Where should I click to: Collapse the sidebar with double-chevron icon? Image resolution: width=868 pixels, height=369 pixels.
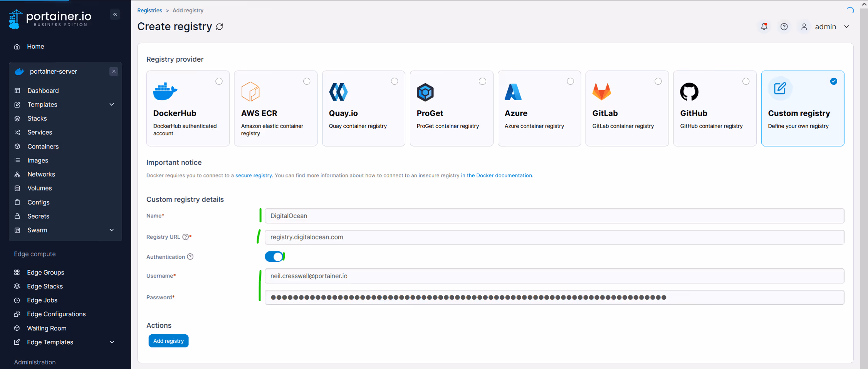tap(115, 14)
